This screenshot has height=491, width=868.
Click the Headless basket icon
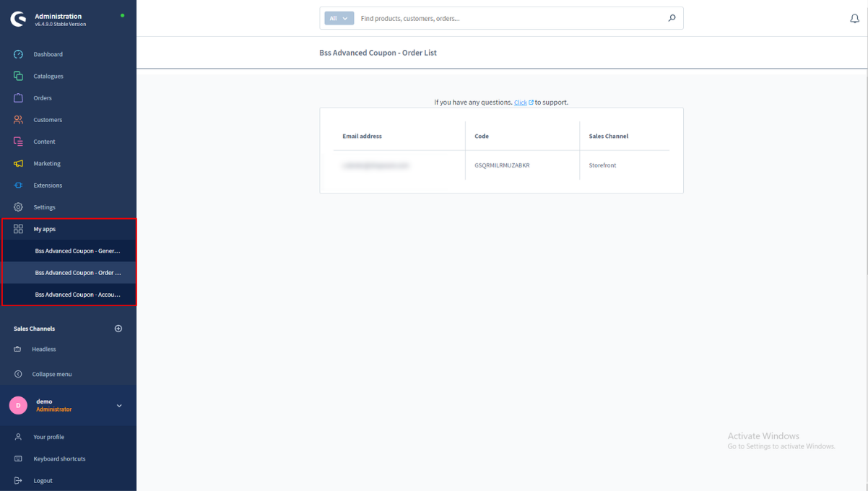pyautogui.click(x=18, y=349)
